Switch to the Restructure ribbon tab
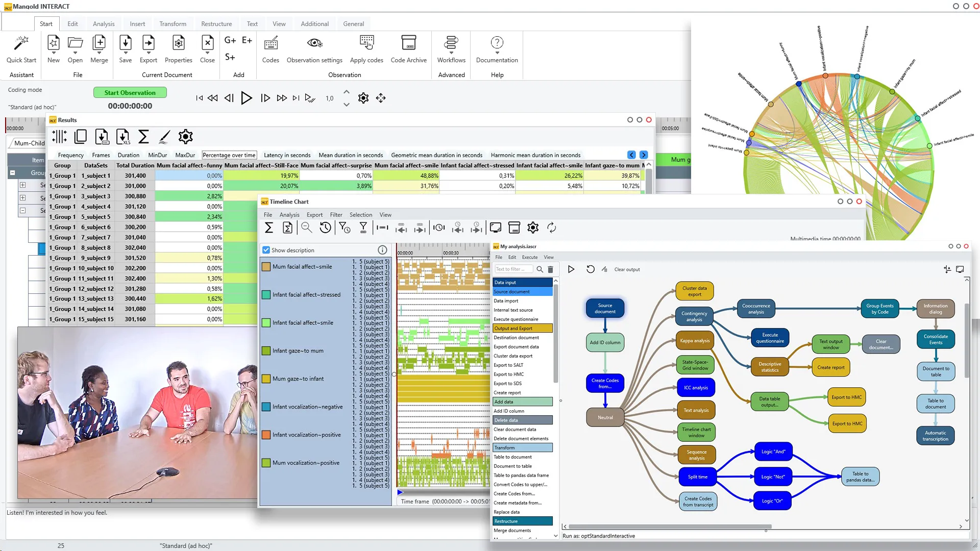 click(x=216, y=24)
